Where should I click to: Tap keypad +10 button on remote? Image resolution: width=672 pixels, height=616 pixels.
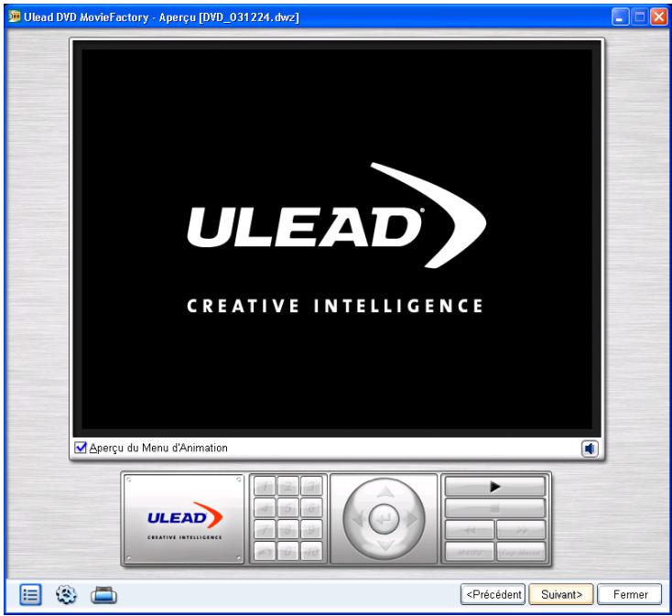pyautogui.click(x=311, y=551)
